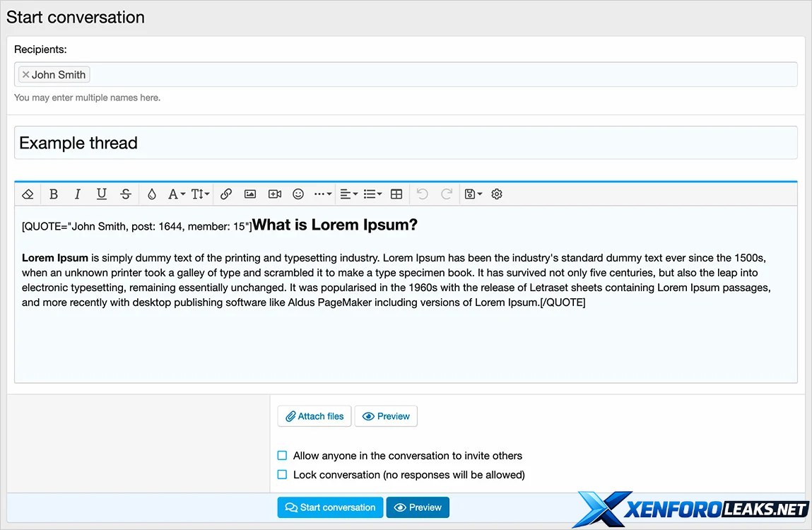Open the list options dropdown
This screenshot has width=812, height=530.
(x=372, y=194)
